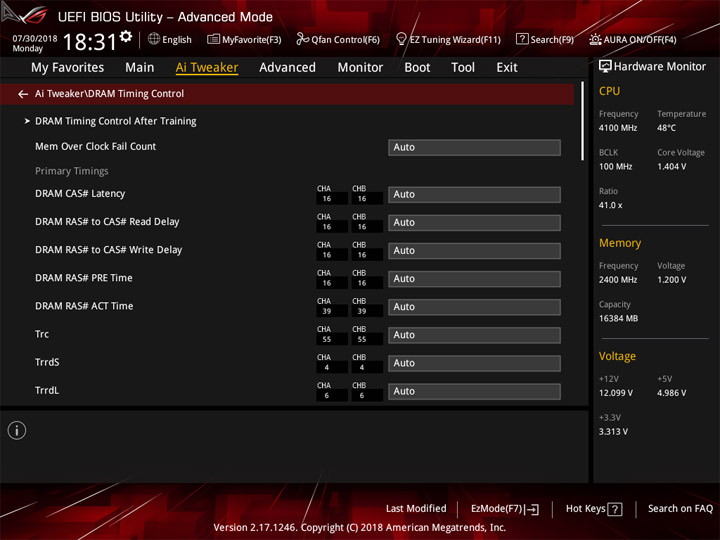Select the Trc row label
The height and width of the screenshot is (540, 720).
point(42,334)
